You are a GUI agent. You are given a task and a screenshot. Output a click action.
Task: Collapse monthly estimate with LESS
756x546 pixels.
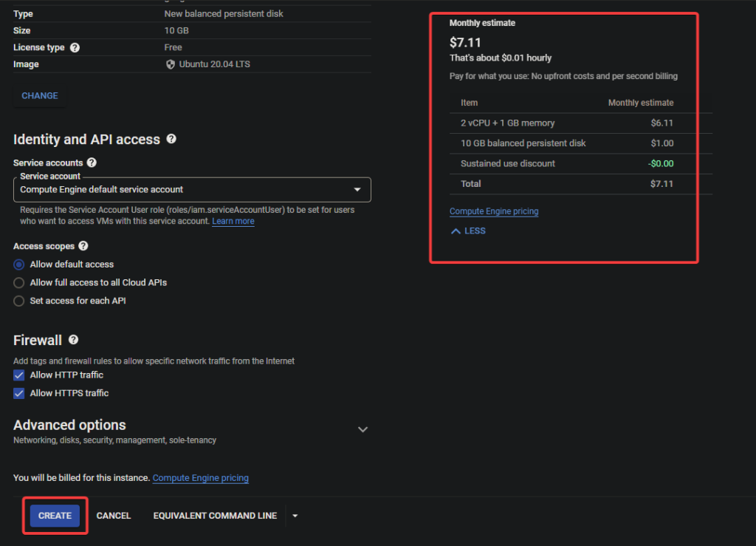tap(467, 231)
